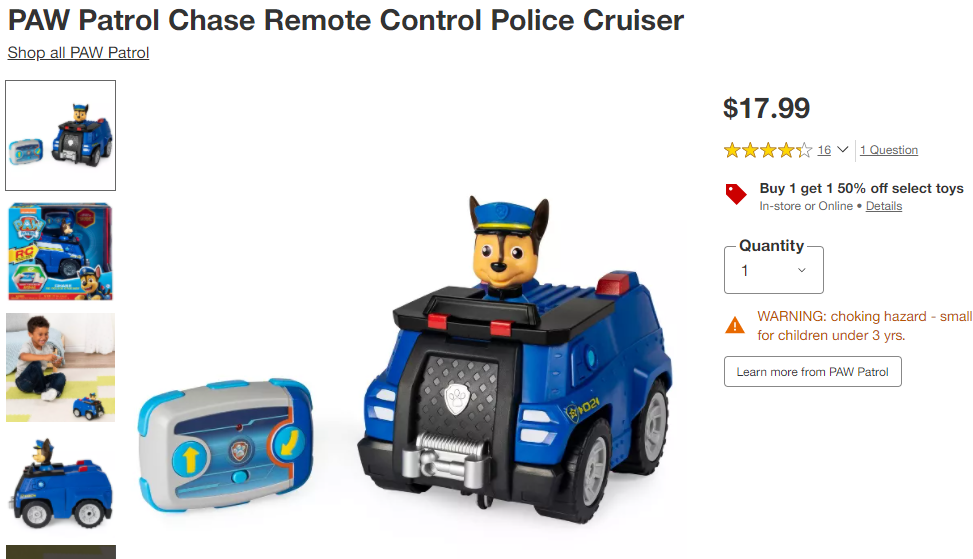Screen dimensions: 973x559
Task: Click the product title heading
Action: coord(346,20)
